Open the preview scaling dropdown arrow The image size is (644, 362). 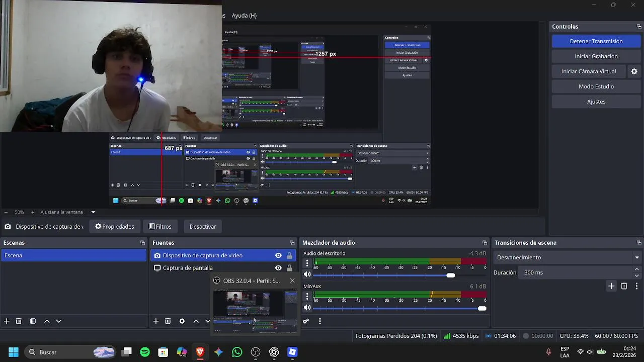93,212
